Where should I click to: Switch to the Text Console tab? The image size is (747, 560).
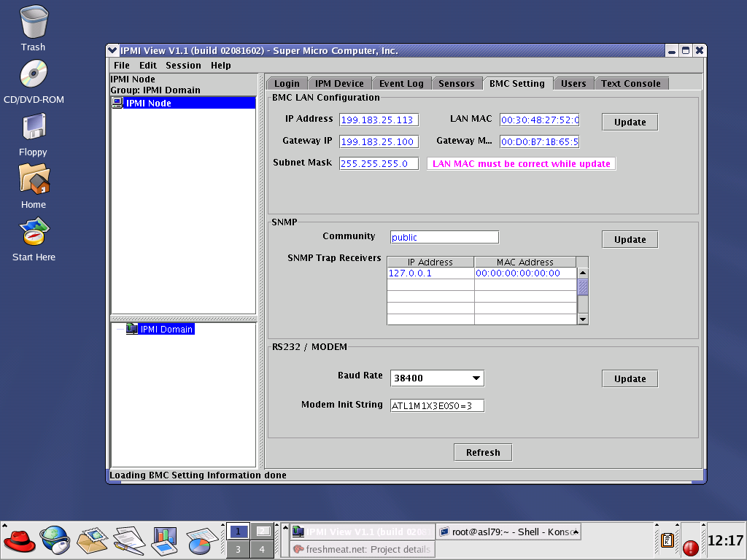pos(631,83)
